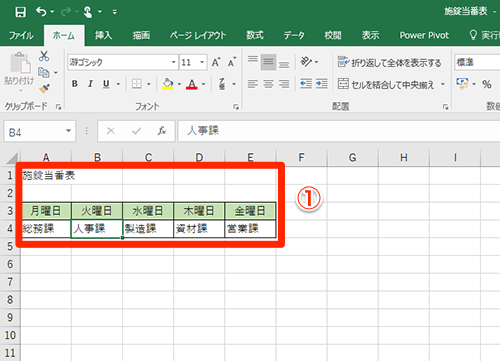This screenshot has width=500, height=361.
Task: Toggle touch/mouse mode icon
Action: pyautogui.click(x=87, y=12)
